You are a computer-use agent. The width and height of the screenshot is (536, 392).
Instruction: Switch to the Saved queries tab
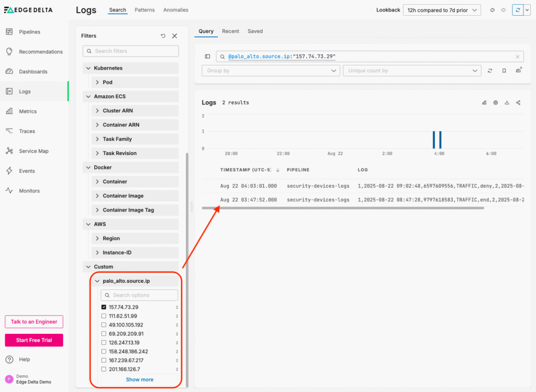[255, 31]
